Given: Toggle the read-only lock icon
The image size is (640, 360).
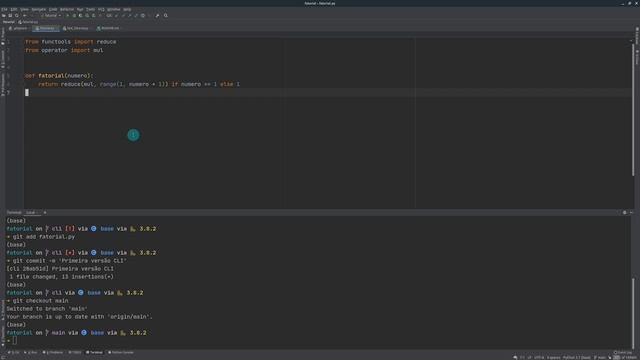Looking at the screenshot, I should tap(610, 358).
